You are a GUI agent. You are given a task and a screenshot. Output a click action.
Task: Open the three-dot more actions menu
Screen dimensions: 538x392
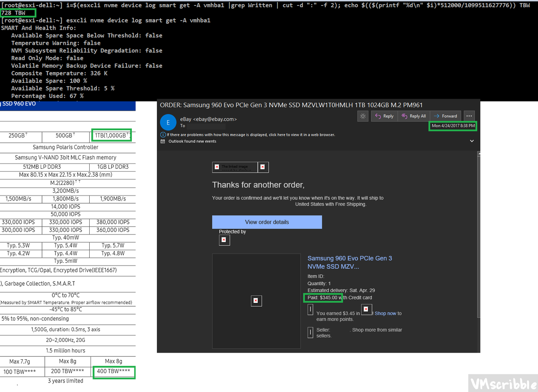point(469,116)
